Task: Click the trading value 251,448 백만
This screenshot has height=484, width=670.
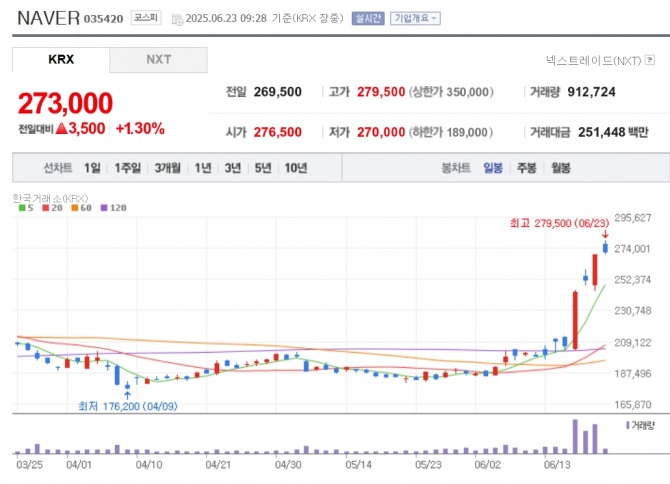Action: (x=613, y=132)
